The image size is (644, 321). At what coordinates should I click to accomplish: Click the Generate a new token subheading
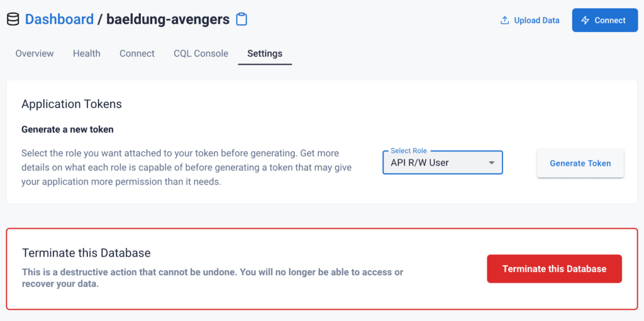[x=67, y=129]
